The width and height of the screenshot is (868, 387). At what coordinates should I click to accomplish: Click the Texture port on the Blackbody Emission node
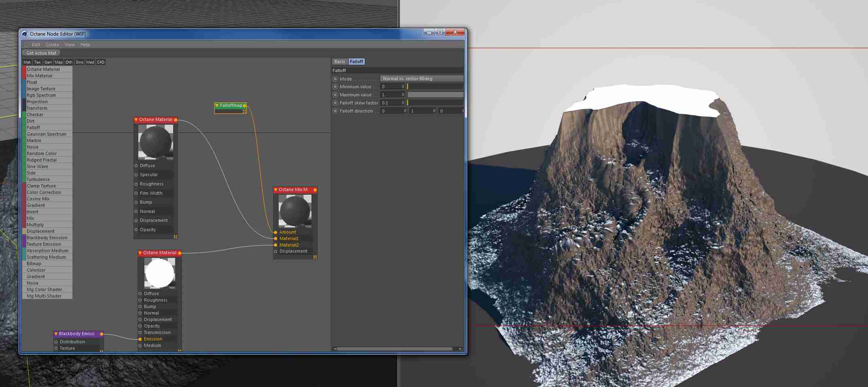point(56,349)
